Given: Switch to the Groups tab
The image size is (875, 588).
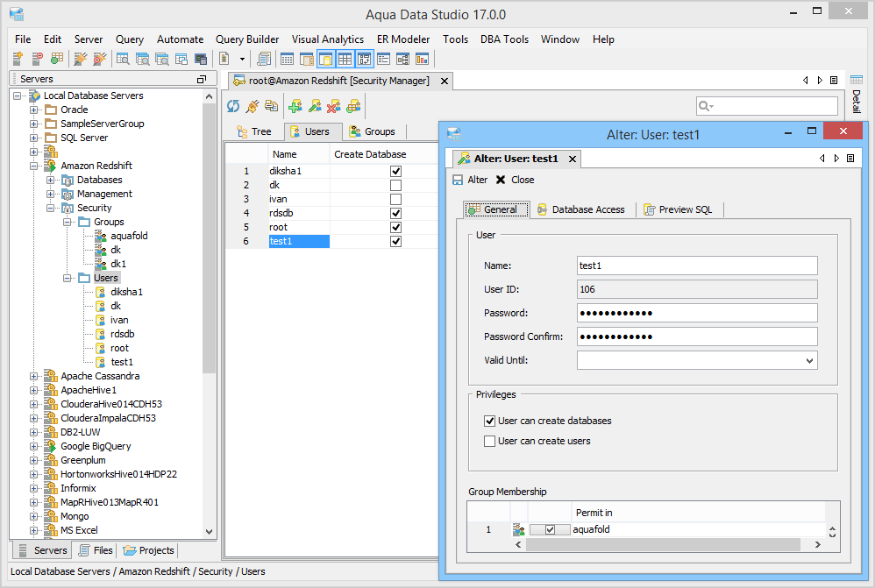Looking at the screenshot, I should point(372,131).
